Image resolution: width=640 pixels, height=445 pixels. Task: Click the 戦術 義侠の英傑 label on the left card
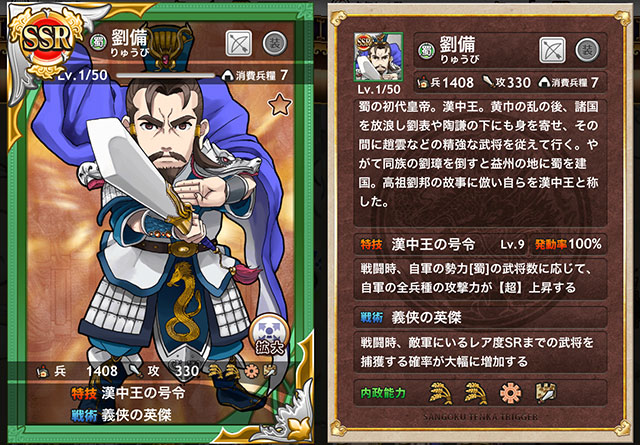(121, 415)
